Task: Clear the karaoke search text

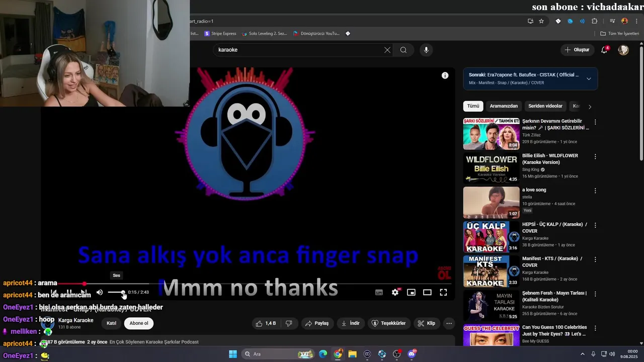Action: [387, 50]
